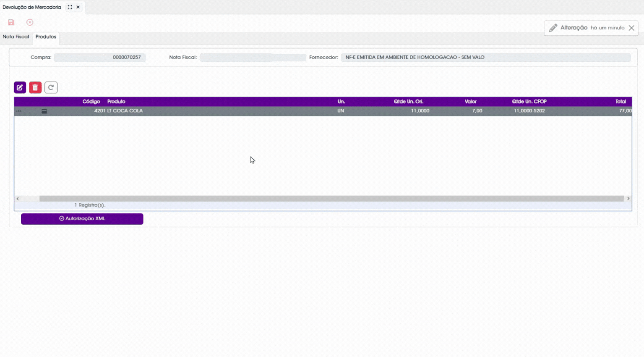
Task: Expand the Devolução de Mercadoria fullscreen icon
Action: 70,7
